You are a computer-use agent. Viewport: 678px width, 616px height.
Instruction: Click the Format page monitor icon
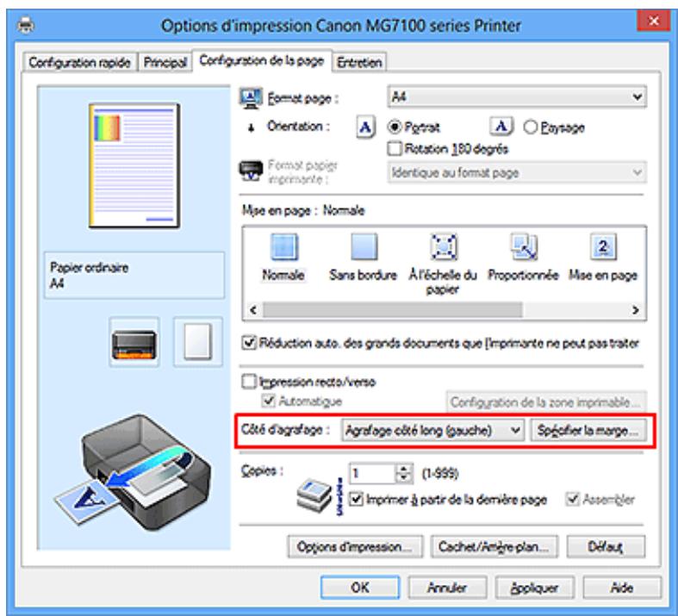[x=251, y=98]
